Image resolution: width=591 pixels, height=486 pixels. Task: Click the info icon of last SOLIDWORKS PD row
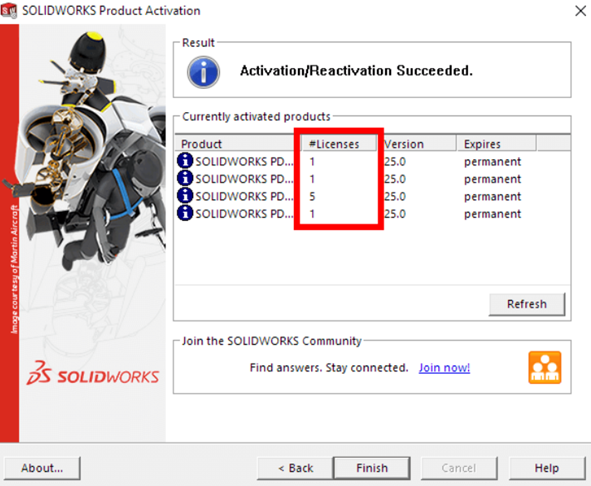[185, 213]
